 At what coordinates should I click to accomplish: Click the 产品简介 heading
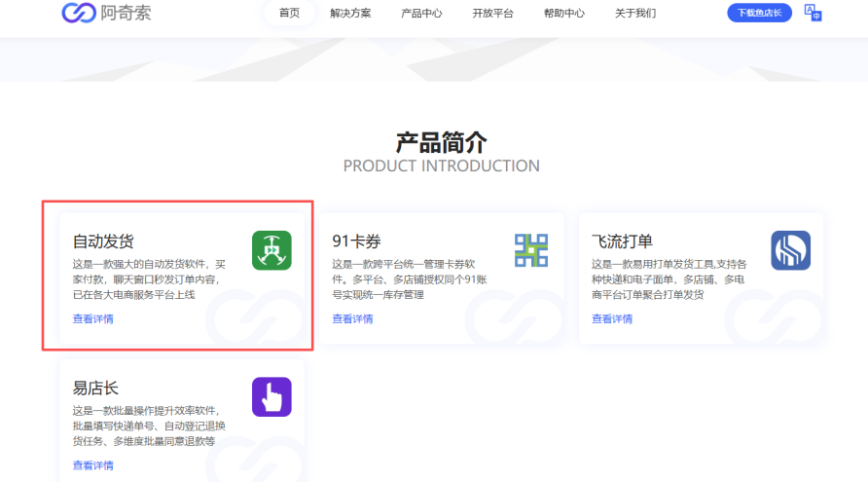point(441,142)
